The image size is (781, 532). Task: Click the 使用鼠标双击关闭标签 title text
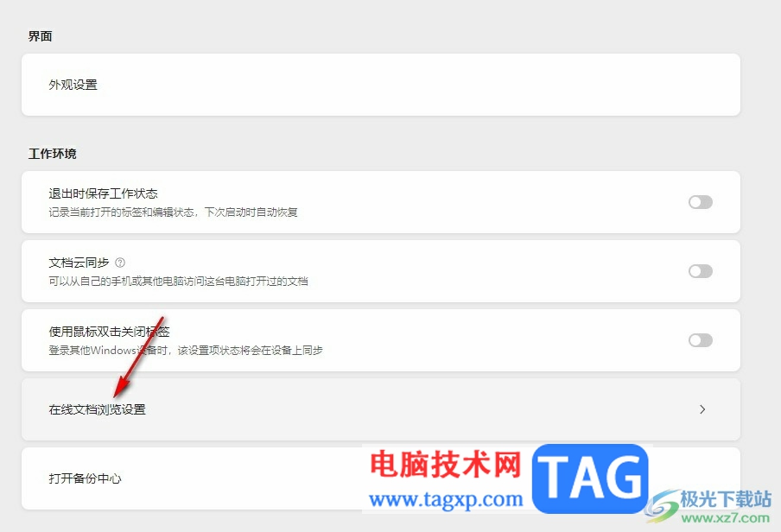[x=109, y=332]
